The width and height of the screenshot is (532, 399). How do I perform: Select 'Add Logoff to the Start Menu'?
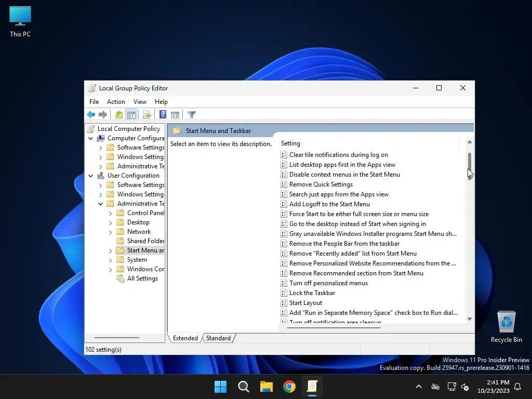(x=329, y=204)
